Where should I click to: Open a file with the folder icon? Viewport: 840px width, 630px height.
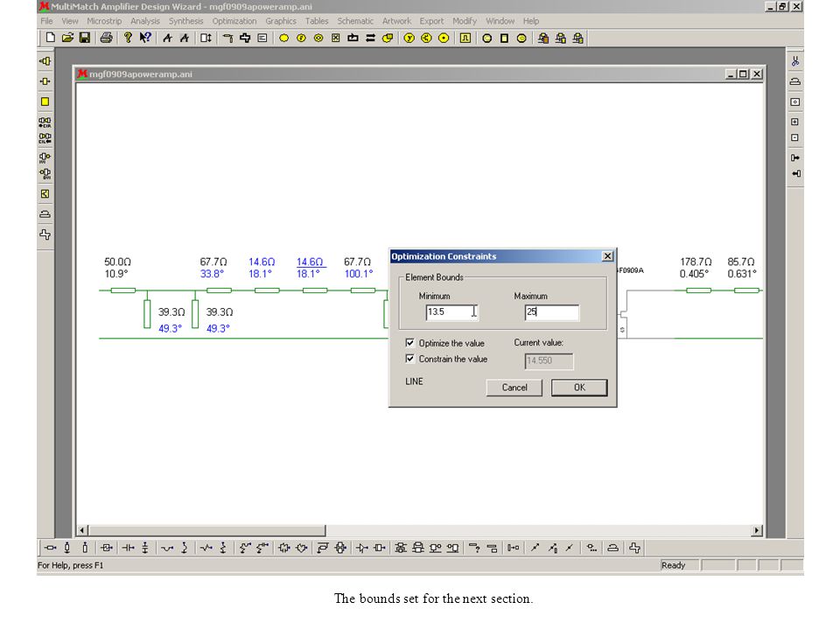point(67,38)
